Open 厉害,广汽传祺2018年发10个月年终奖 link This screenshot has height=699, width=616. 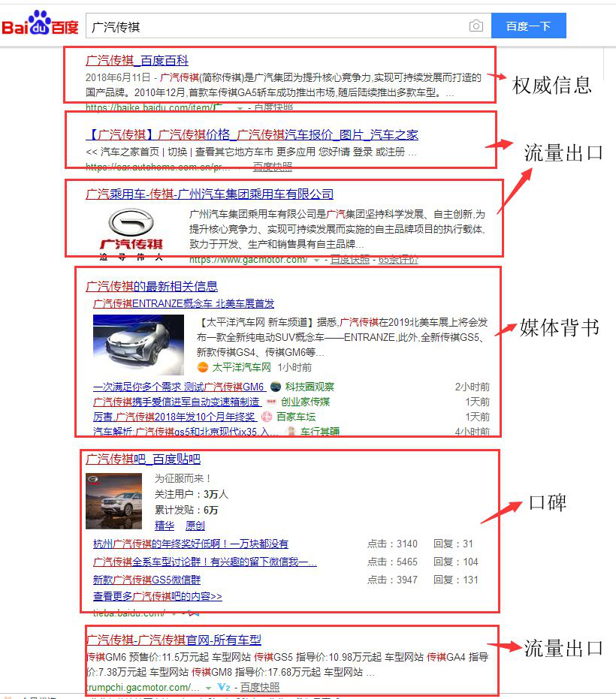pos(174,417)
